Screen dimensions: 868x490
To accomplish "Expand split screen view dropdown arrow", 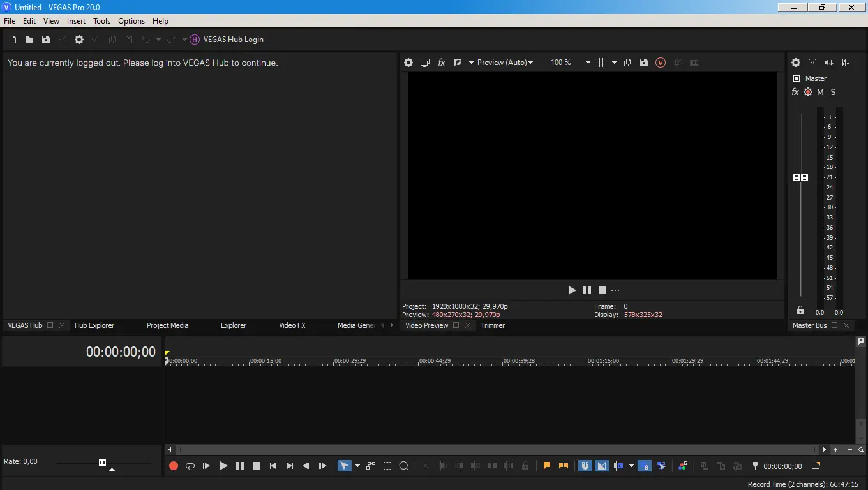I will point(471,63).
